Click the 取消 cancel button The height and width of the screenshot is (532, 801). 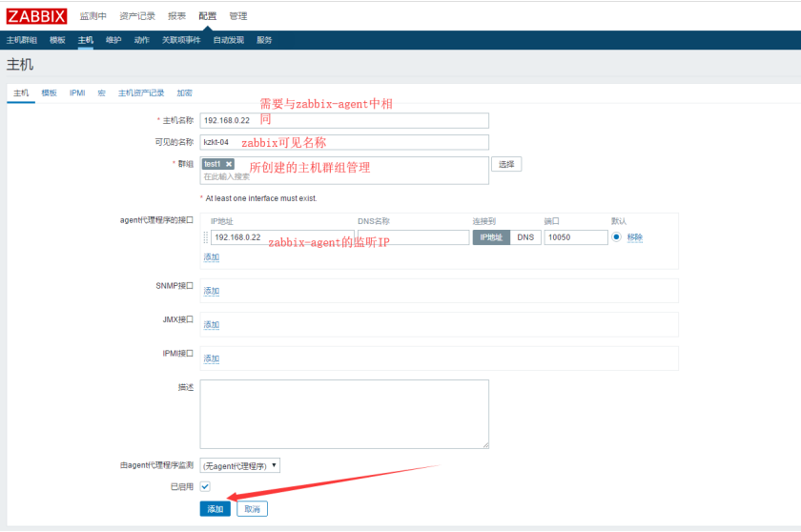(x=252, y=509)
